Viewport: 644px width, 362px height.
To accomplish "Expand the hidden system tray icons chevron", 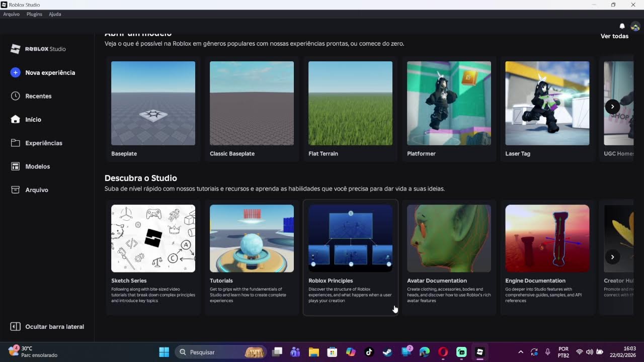I will (521, 352).
